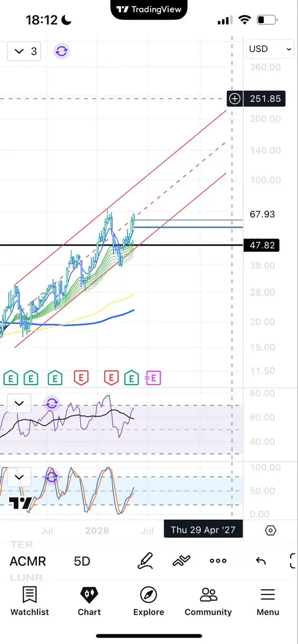Open the USD currency dropdown

click(271, 49)
